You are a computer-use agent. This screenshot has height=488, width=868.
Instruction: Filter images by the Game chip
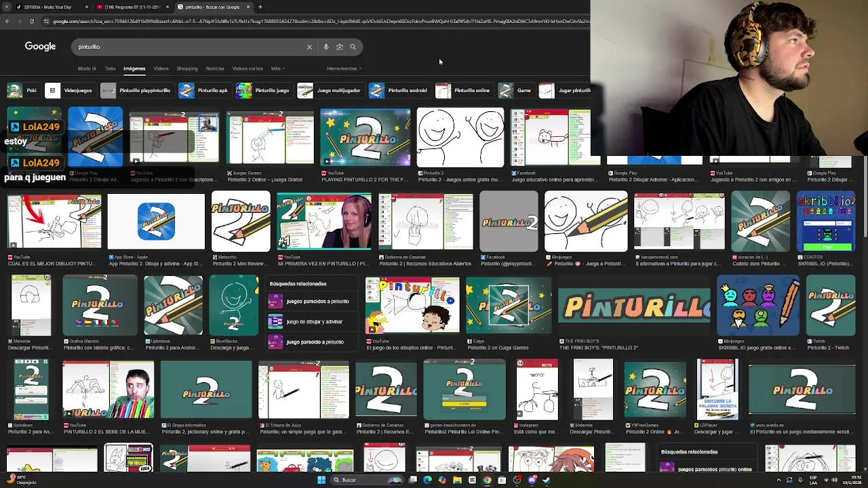[x=515, y=90]
